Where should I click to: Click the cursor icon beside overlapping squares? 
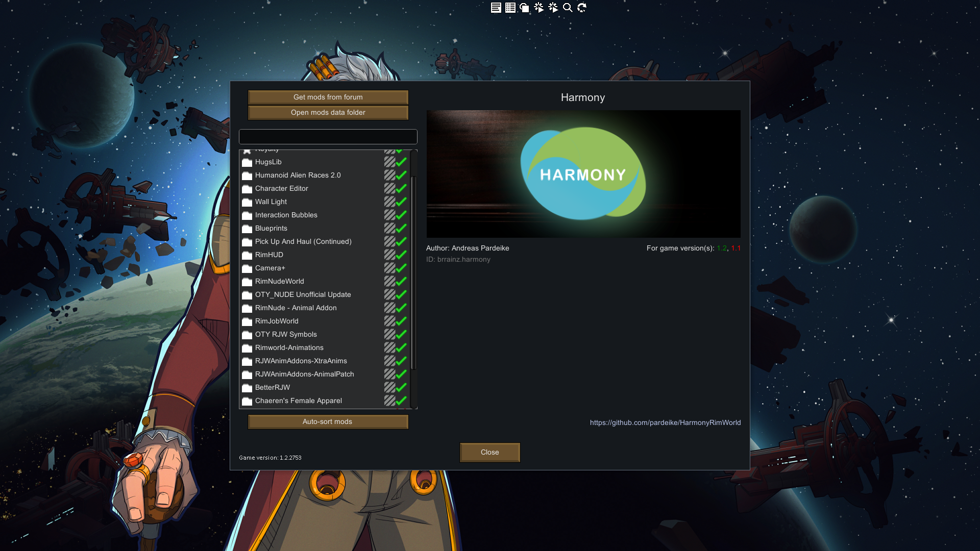coord(538,8)
